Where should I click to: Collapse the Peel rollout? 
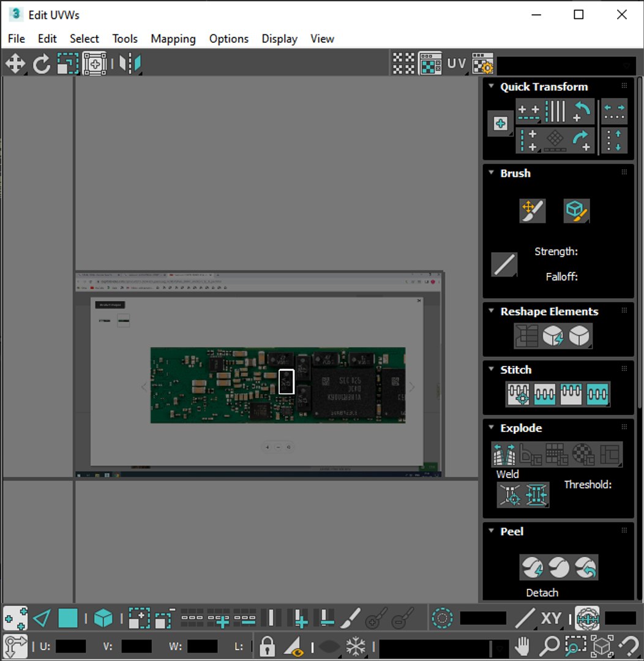491,531
